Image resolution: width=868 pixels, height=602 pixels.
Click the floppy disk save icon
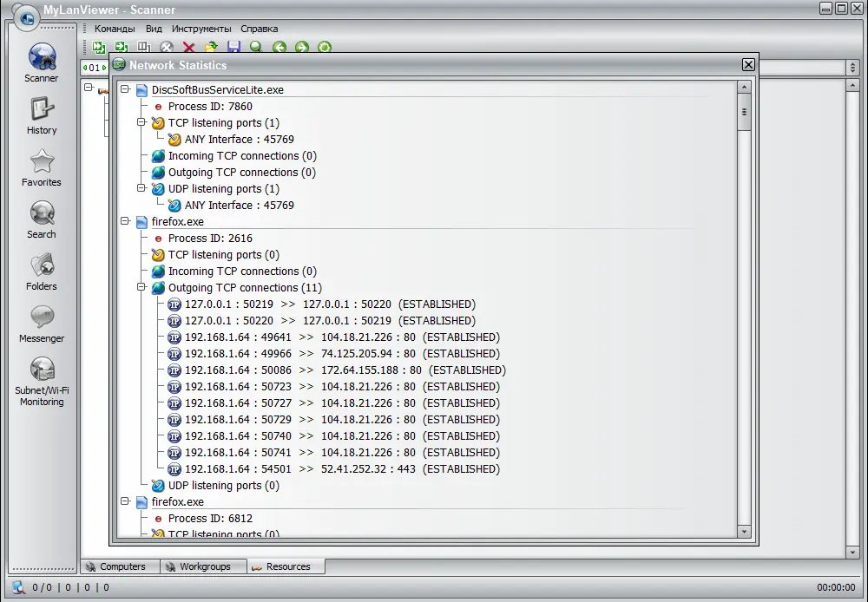coord(233,48)
